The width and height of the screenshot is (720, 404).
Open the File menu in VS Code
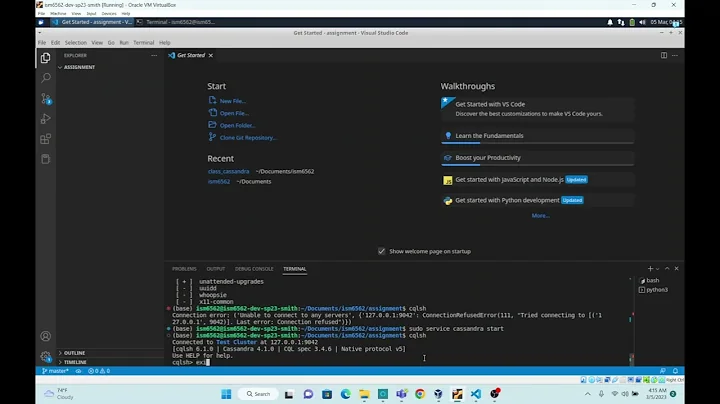click(x=42, y=43)
